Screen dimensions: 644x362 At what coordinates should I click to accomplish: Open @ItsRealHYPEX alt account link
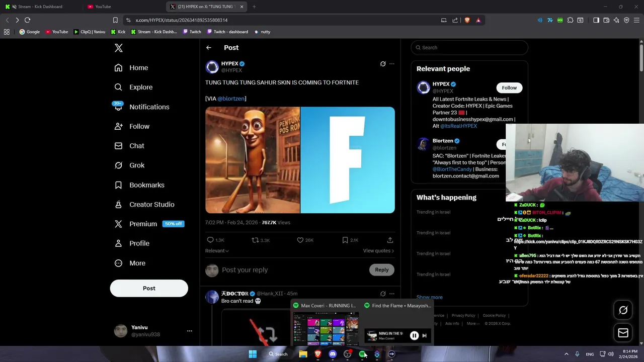point(458,126)
